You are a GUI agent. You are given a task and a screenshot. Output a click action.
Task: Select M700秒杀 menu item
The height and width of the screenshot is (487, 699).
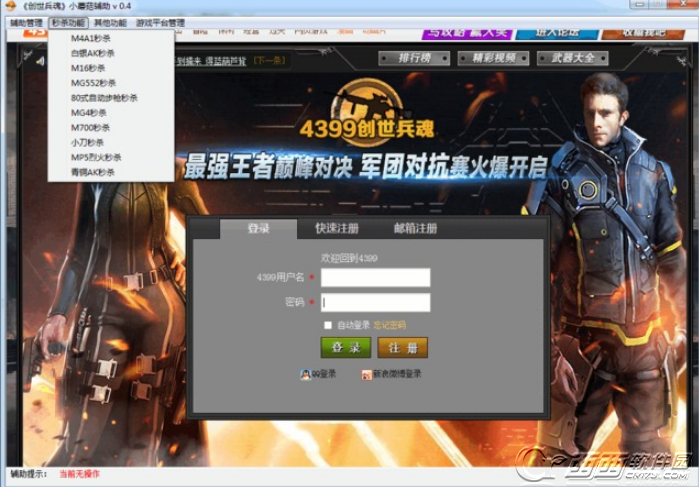tap(90, 128)
